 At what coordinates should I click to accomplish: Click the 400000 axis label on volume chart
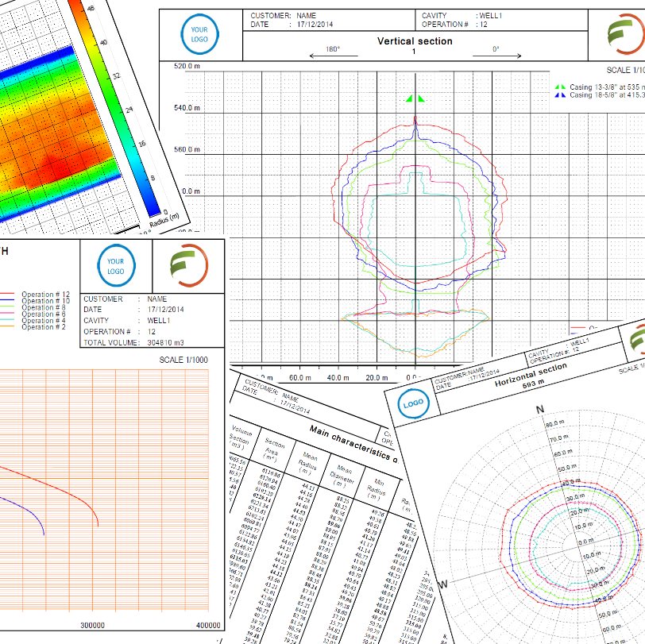click(208, 626)
